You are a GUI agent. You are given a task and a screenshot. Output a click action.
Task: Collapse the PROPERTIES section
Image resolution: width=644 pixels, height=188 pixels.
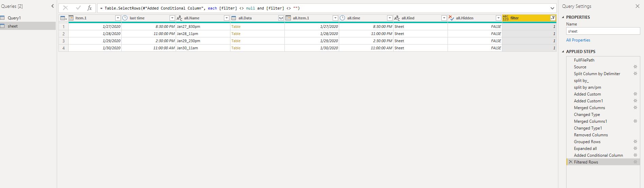563,17
